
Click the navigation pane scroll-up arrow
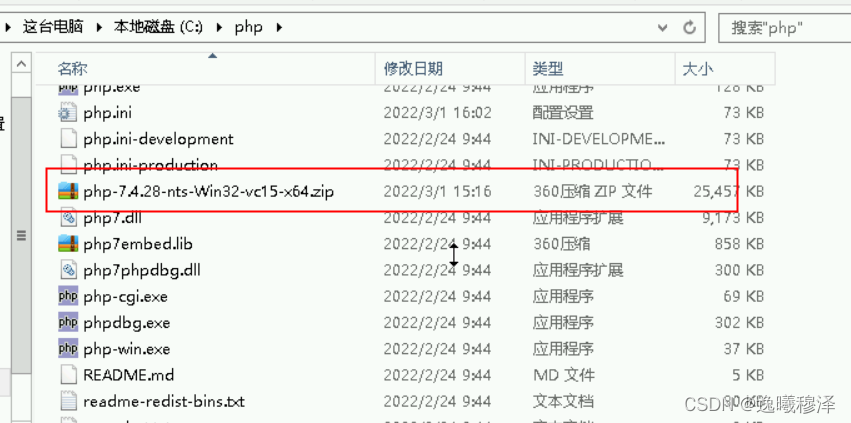[21, 65]
